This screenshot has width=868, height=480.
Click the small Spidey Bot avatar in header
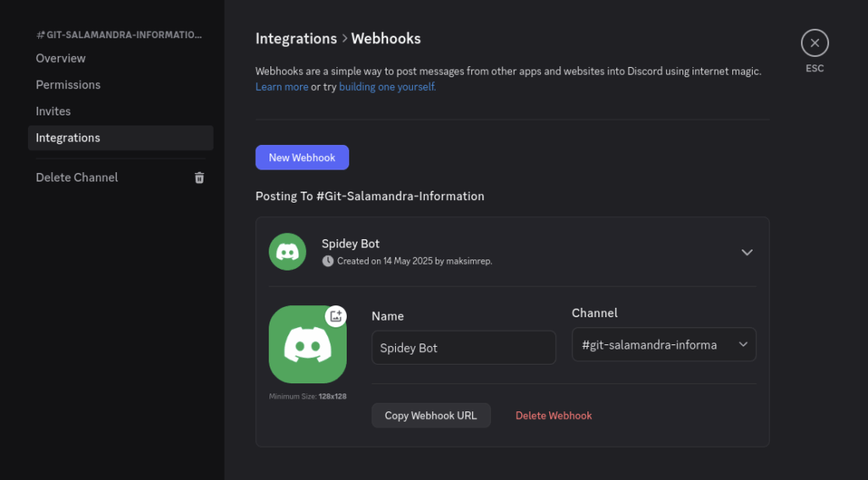pos(287,252)
